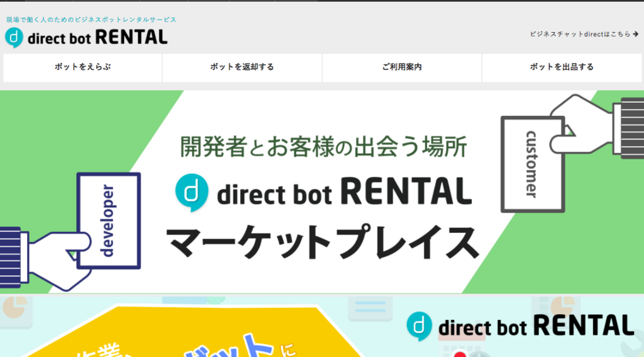
Task: Follow the ビジネスチャットdirectはこちら link
Action: click(584, 34)
